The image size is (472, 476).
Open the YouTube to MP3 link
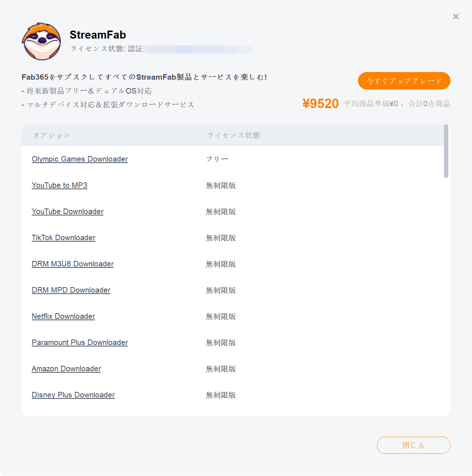pos(59,185)
